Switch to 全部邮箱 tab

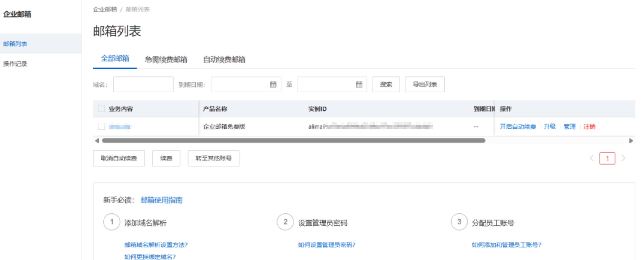[115, 59]
